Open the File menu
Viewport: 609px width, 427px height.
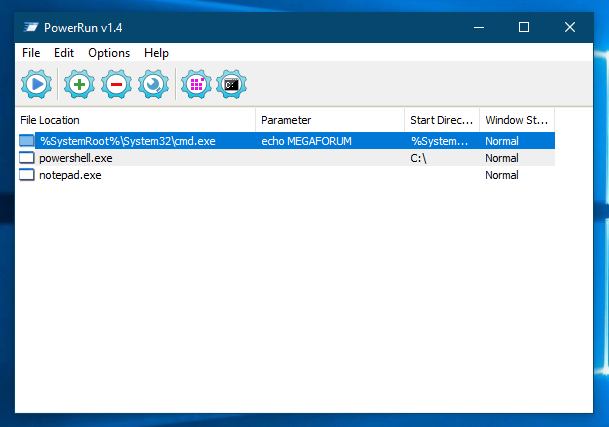click(x=31, y=52)
